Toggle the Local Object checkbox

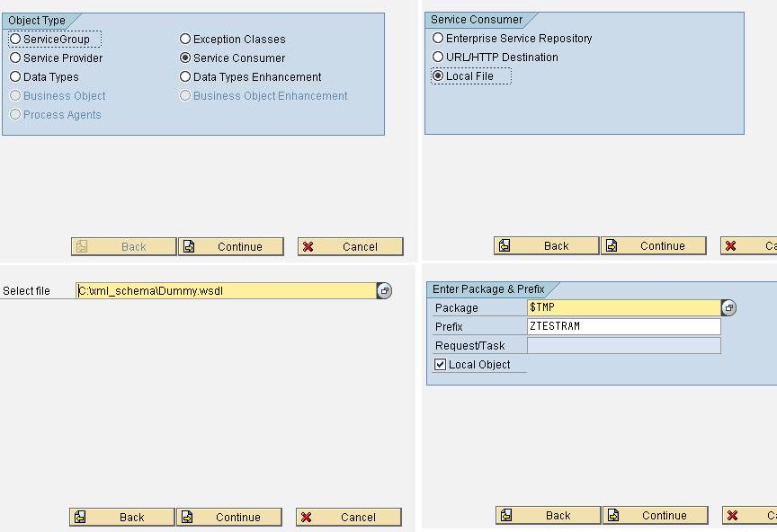(441, 365)
